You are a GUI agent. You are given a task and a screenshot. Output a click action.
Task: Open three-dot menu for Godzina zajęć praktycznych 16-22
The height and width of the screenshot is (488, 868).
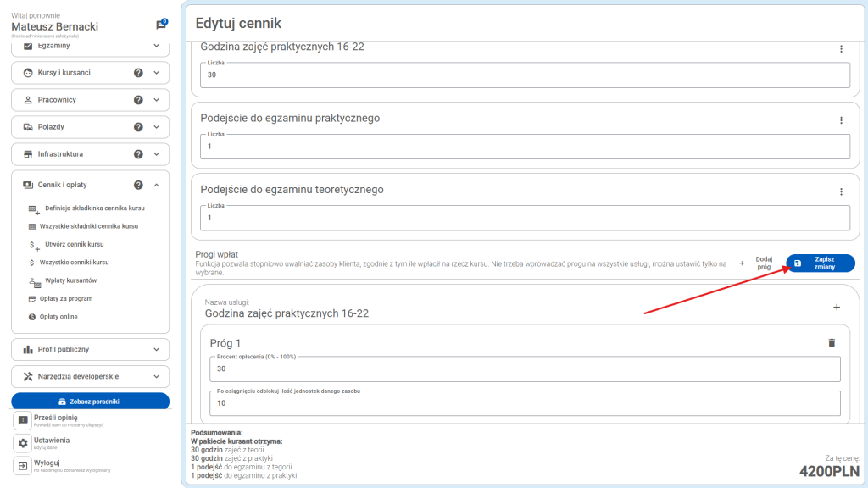coord(841,49)
